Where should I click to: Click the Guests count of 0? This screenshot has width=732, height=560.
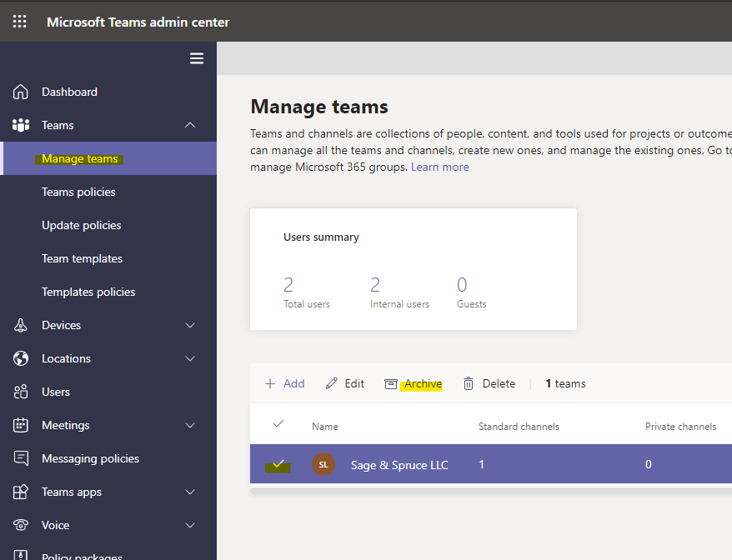tap(462, 285)
